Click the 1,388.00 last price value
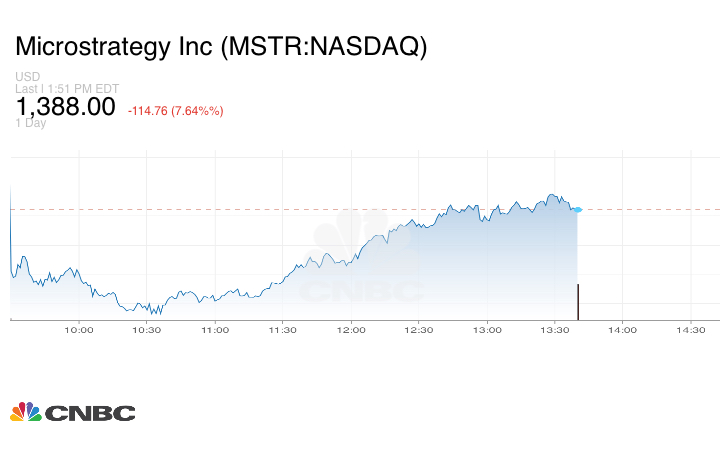 [66, 107]
